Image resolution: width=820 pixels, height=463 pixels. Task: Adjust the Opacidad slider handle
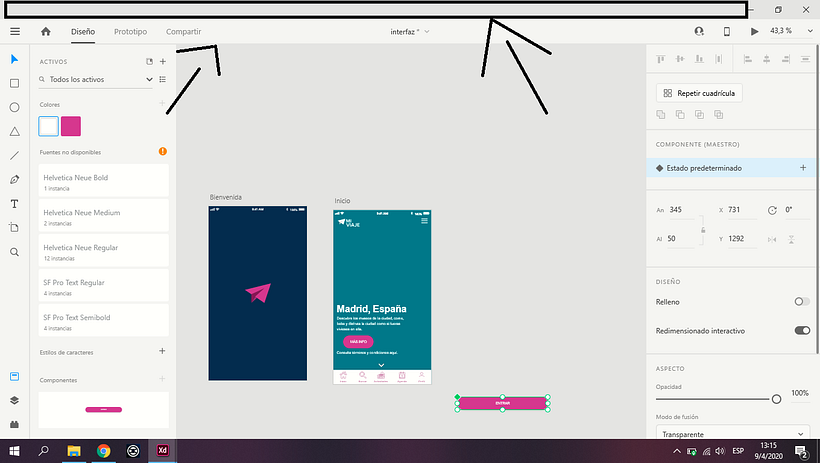776,399
